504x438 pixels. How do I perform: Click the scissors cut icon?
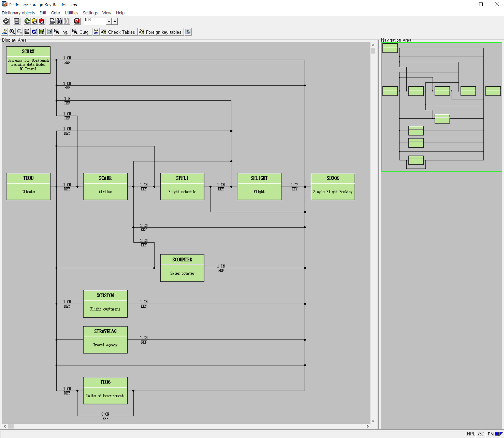[x=96, y=32]
